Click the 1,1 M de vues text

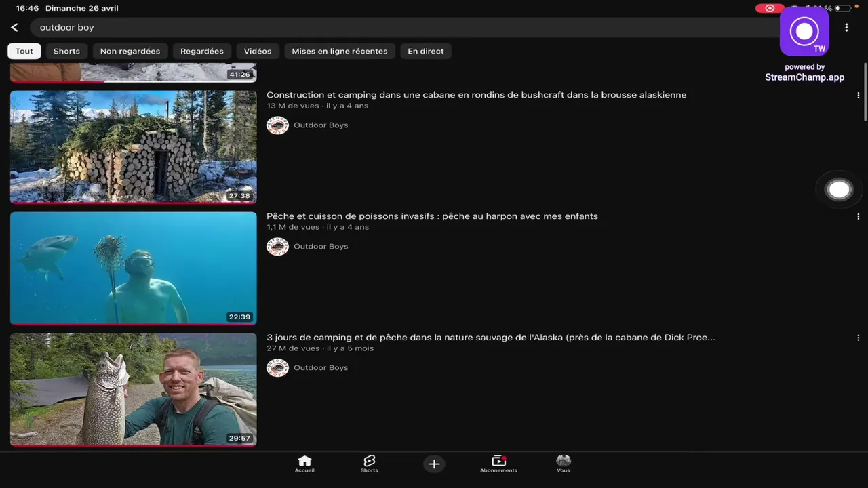292,228
